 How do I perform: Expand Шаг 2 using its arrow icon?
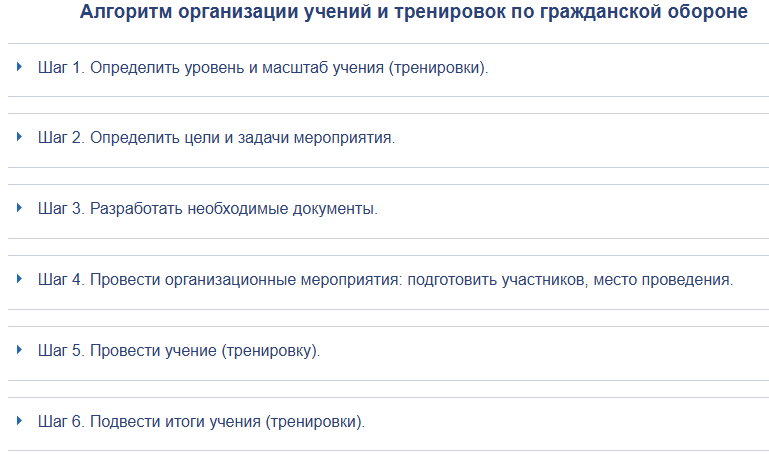pyautogui.click(x=19, y=137)
